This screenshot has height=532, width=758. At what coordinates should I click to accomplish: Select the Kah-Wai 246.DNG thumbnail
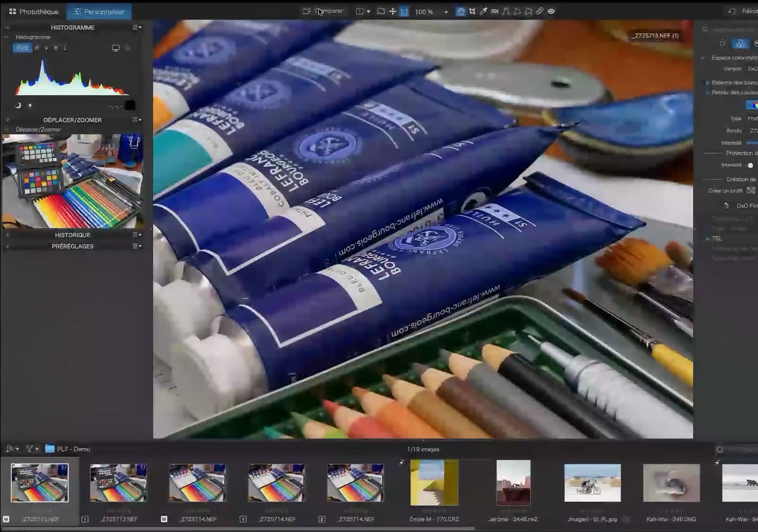[x=671, y=483]
